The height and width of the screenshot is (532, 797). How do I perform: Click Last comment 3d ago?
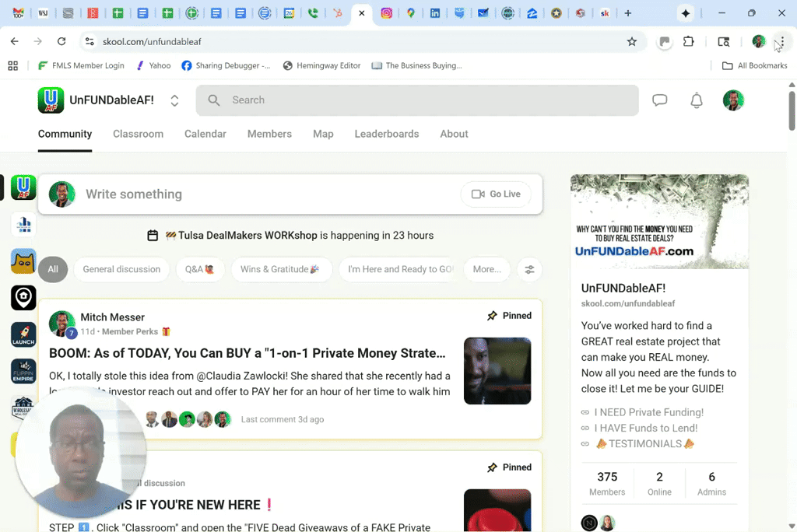point(282,419)
